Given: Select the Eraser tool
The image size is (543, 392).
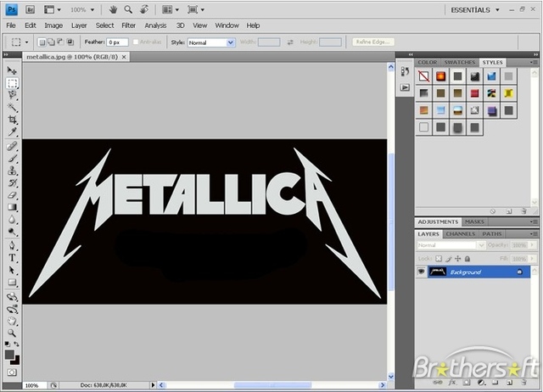Looking at the screenshot, I should click(x=12, y=195).
